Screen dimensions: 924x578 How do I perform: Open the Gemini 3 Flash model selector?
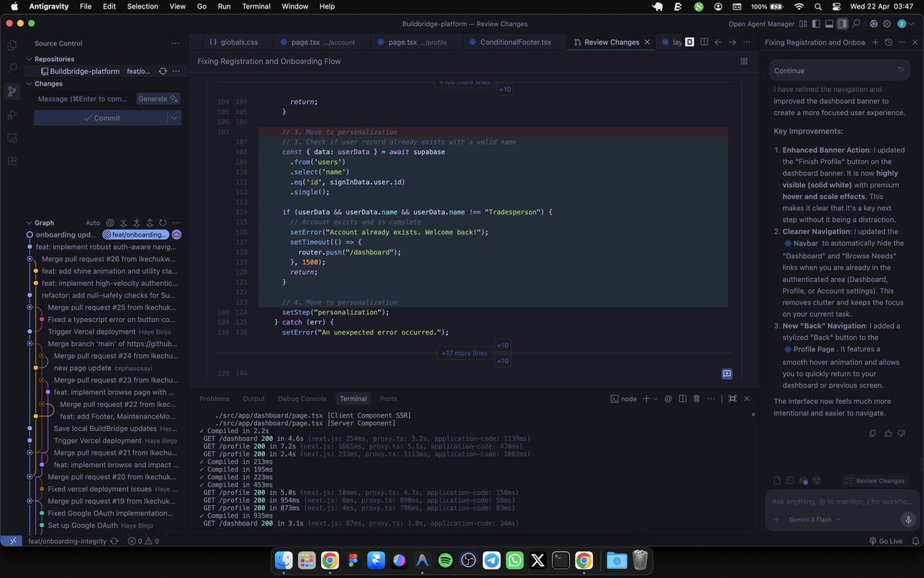pos(815,519)
